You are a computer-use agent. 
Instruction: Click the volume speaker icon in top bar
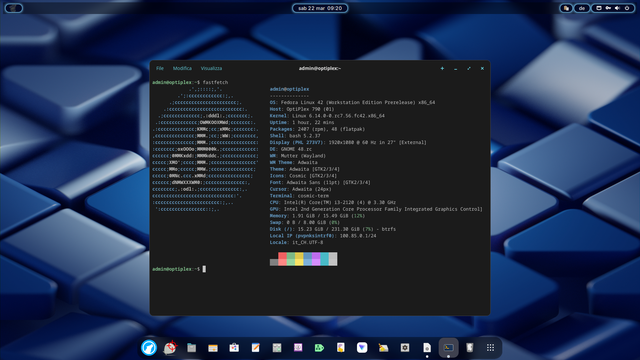[x=618, y=8]
